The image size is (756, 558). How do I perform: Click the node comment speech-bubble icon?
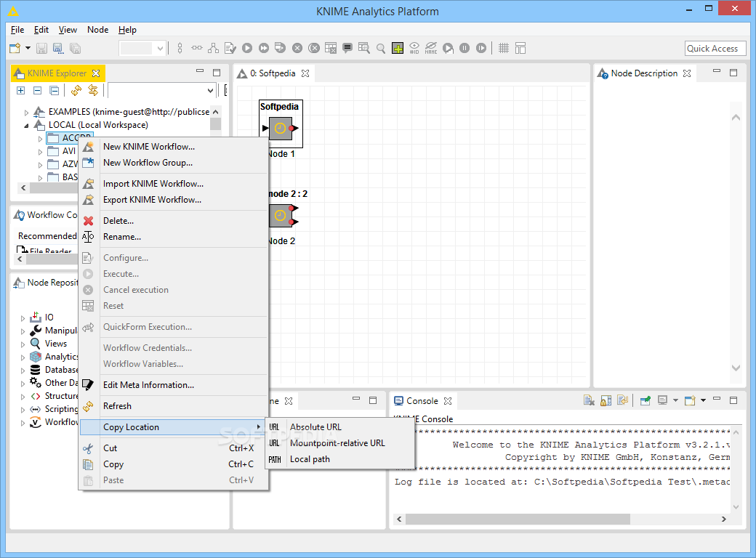click(347, 48)
